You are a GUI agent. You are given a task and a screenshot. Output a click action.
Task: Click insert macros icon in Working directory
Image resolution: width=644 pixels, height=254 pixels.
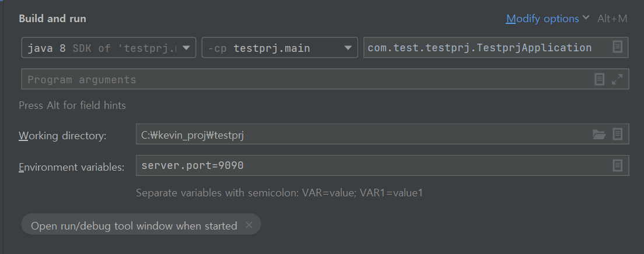(617, 134)
